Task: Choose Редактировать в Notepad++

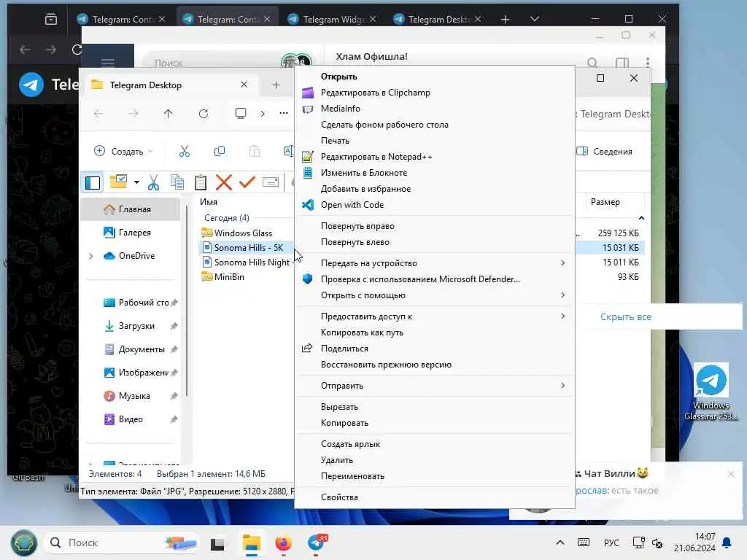Action: (x=435, y=157)
